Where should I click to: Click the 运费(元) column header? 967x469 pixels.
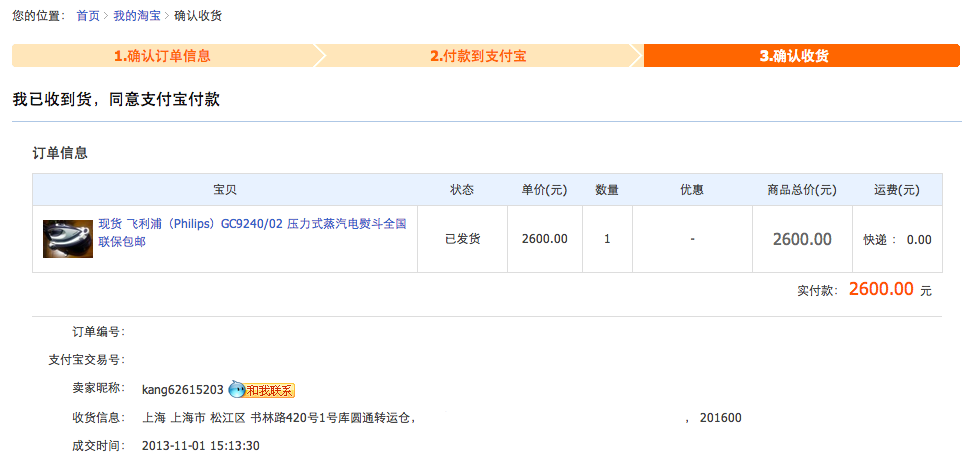(897, 190)
